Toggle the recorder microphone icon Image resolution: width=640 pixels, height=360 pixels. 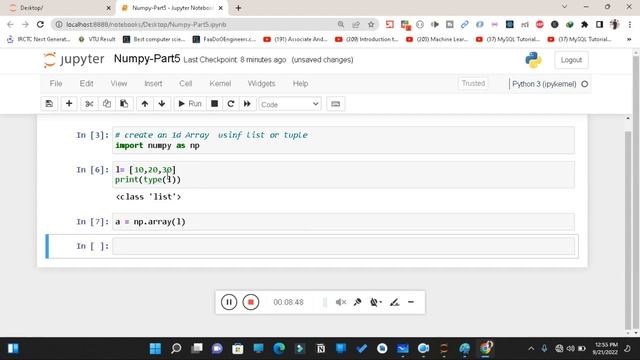[x=357, y=302]
